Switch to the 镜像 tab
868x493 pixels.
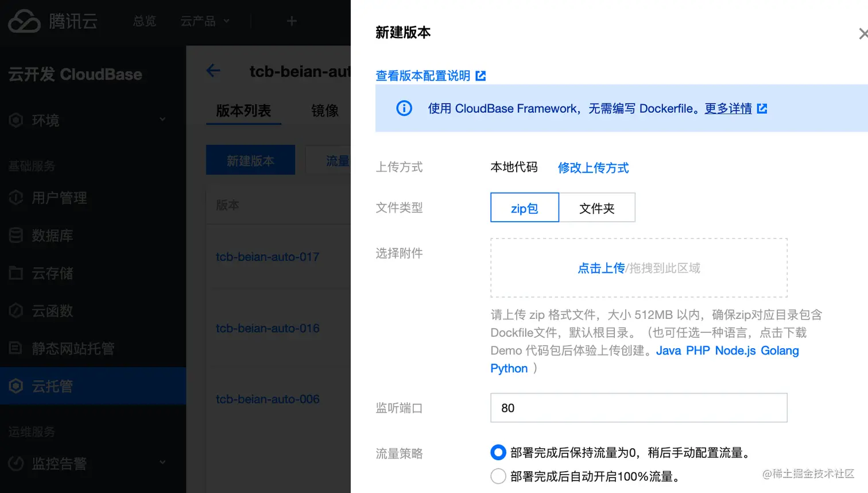[x=325, y=110]
